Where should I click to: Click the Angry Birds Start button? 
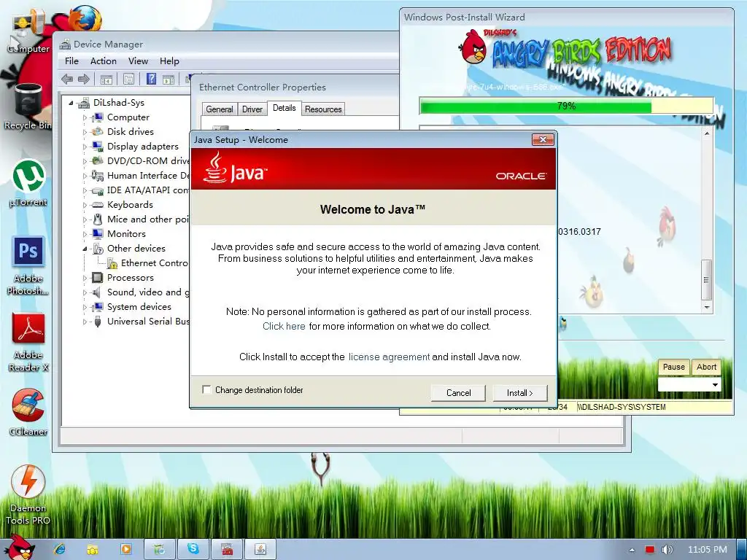pyautogui.click(x=20, y=548)
